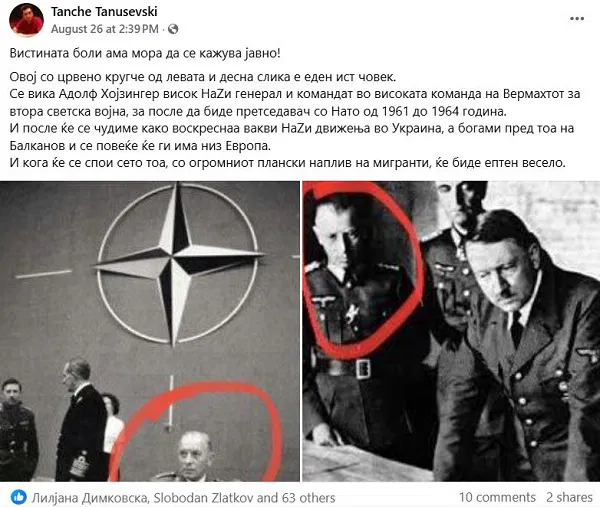View the 2 shares list
This screenshot has height=507, width=600.
click(569, 497)
